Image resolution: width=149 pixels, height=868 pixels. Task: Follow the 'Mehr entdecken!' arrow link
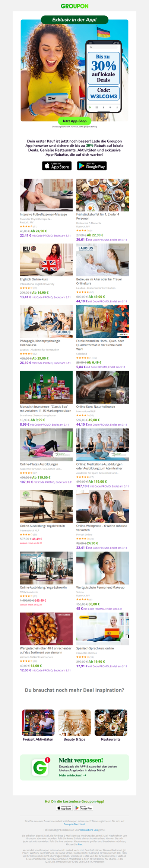pos(73,775)
